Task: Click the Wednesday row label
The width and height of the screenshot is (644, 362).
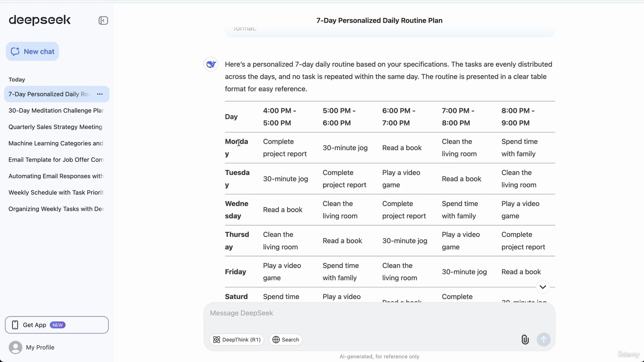Action: (237, 210)
